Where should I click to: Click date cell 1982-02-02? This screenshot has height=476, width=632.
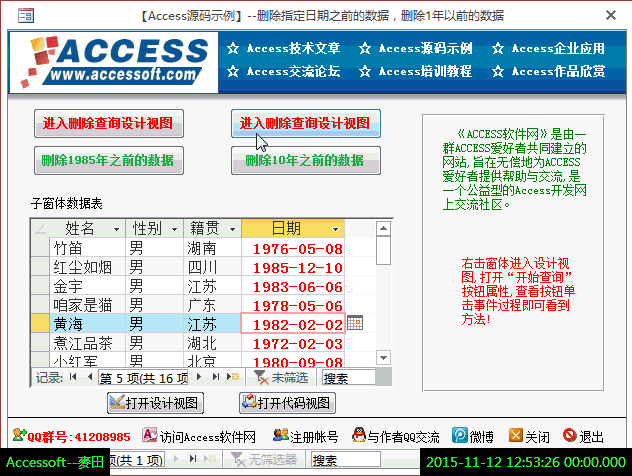tap(293, 324)
